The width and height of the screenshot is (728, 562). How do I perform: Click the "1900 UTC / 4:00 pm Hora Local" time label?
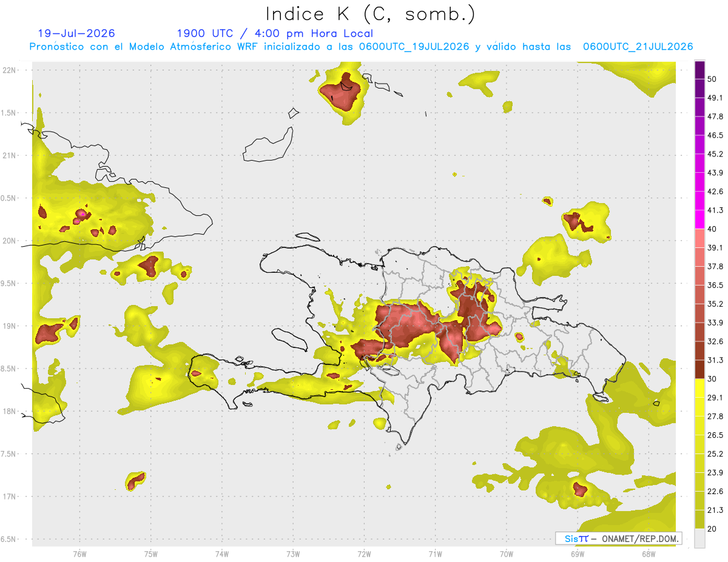click(275, 33)
